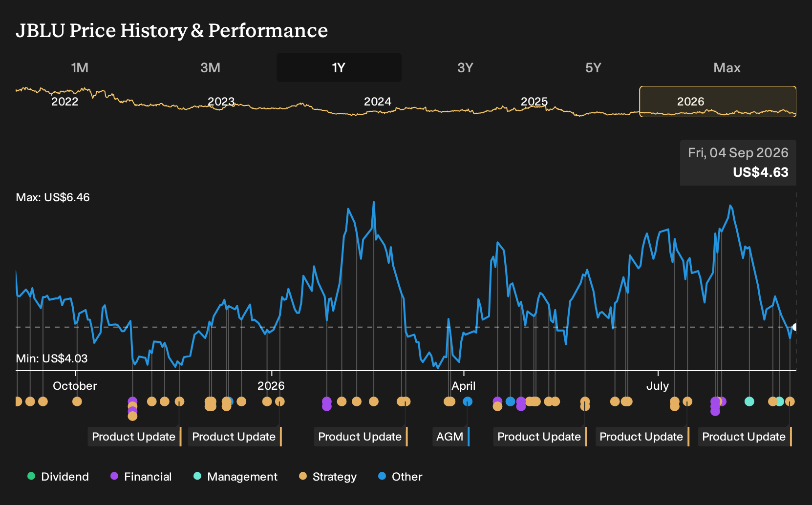The width and height of the screenshot is (812, 505).
Task: Jump to 2025 in the overview chart
Action: coord(534,102)
